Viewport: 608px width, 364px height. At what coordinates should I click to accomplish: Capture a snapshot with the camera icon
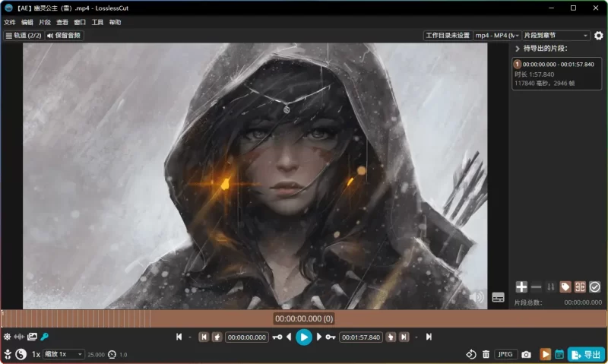pos(526,354)
